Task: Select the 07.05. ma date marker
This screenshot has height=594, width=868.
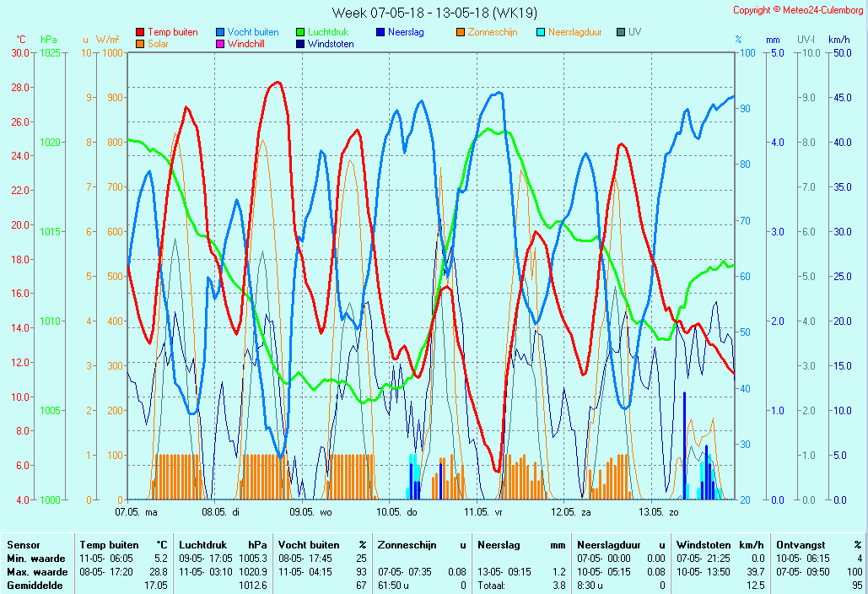Action: 136,512
